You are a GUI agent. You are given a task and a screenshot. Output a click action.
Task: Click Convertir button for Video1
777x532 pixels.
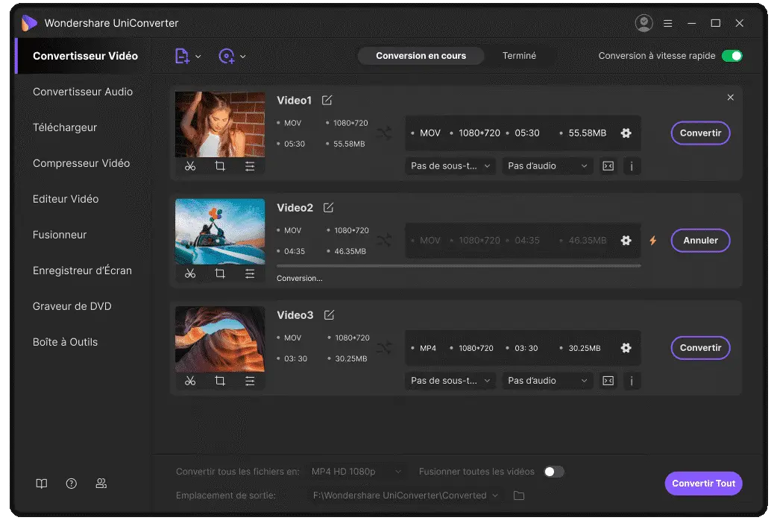[x=700, y=133]
